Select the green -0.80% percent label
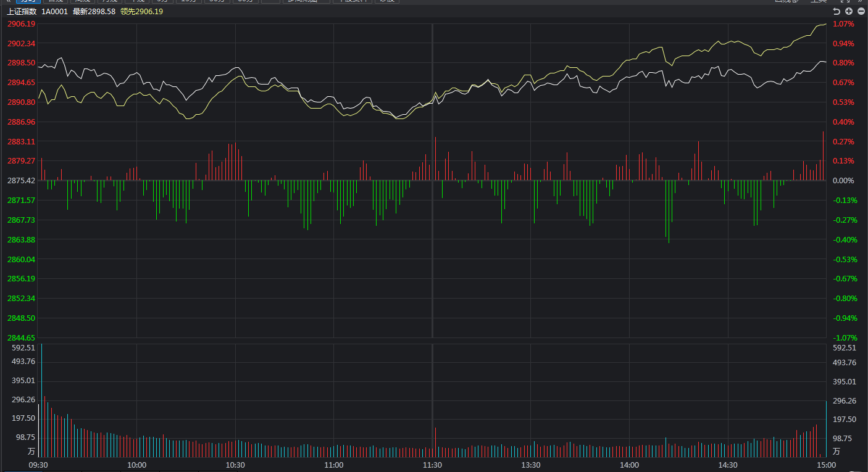The image size is (868, 472). pyautogui.click(x=845, y=299)
